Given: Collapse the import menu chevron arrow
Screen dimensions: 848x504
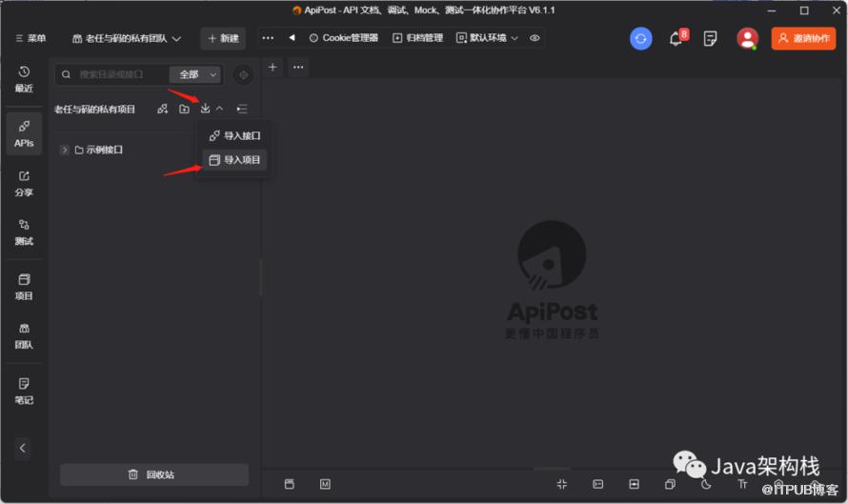Looking at the screenshot, I should click(x=219, y=109).
